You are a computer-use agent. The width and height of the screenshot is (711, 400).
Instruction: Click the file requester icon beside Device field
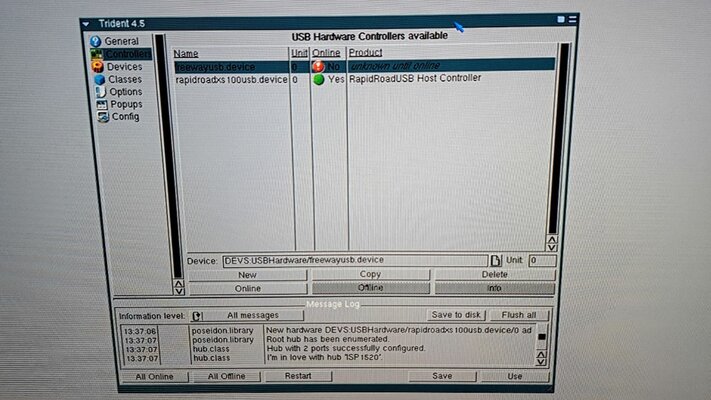(x=494, y=261)
